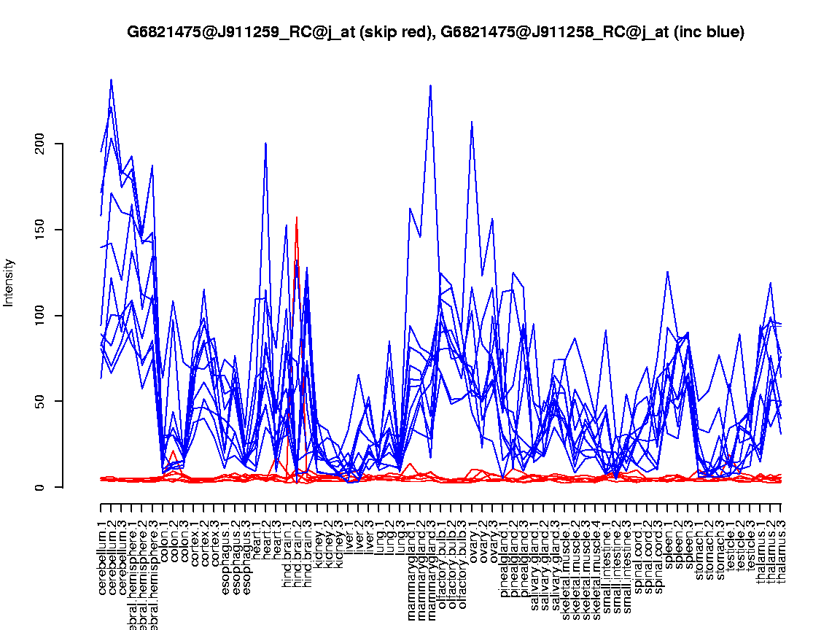Viewport: 840px width, 630px height.
Task: Click the highest blue peak above cerebellum.2
Action: (x=111, y=79)
